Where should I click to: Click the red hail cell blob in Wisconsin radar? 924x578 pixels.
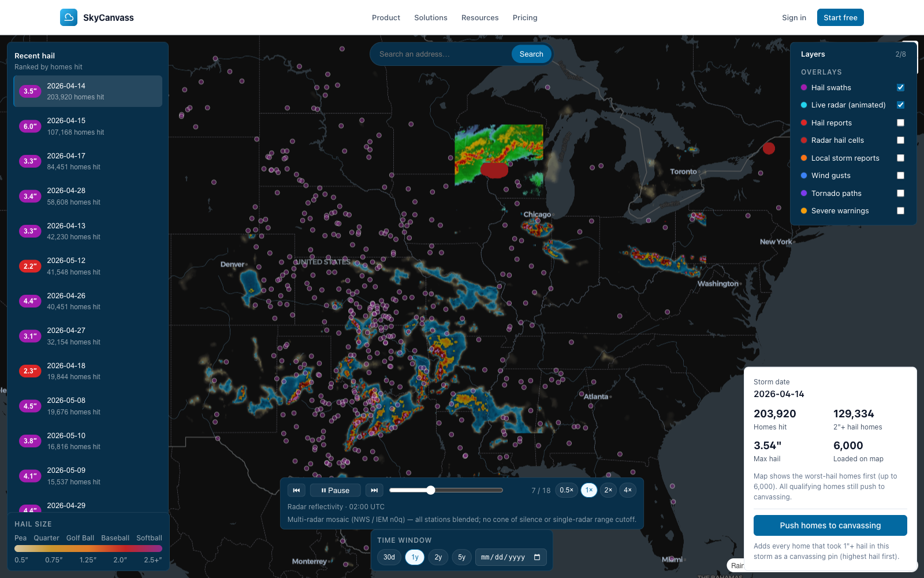click(494, 170)
